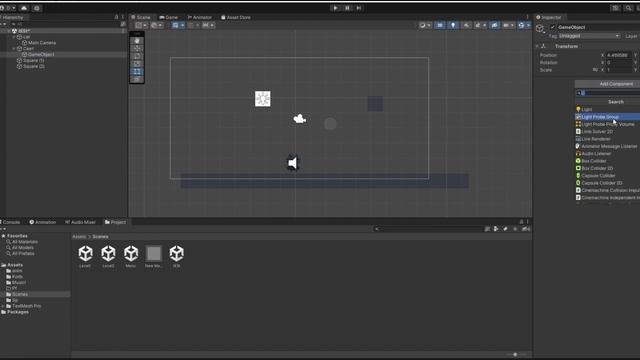Select Main Camera in Hierarchy
640x360 pixels.
(x=42, y=43)
